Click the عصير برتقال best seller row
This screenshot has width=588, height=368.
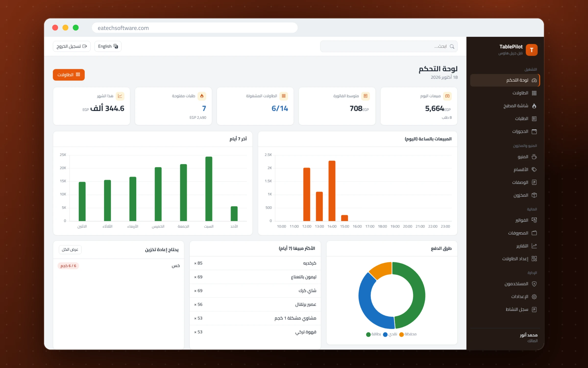[x=255, y=304]
